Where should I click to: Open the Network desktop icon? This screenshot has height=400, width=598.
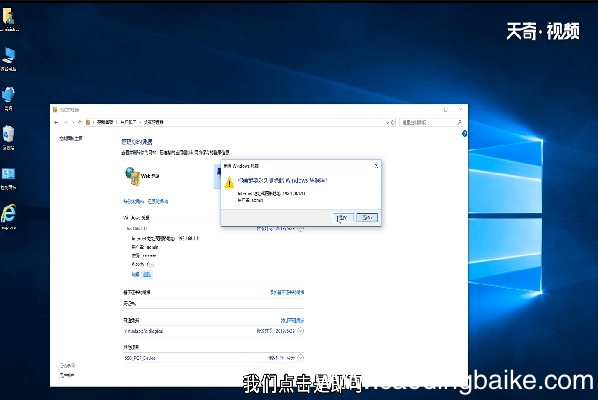(8, 99)
